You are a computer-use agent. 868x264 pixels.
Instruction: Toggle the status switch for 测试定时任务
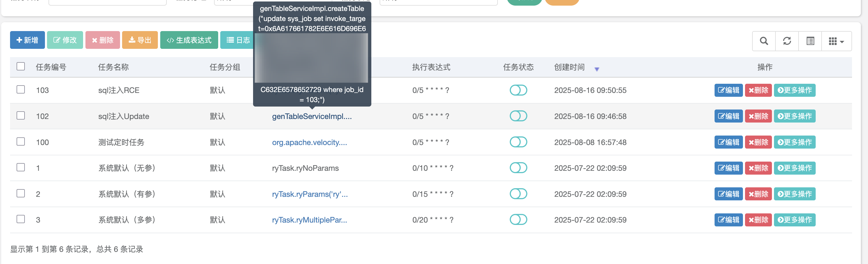pyautogui.click(x=518, y=142)
